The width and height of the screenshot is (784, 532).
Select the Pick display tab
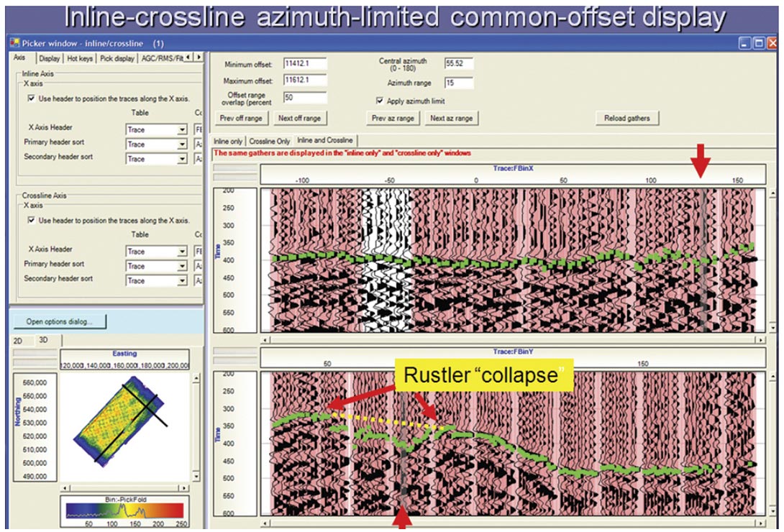tap(117, 58)
